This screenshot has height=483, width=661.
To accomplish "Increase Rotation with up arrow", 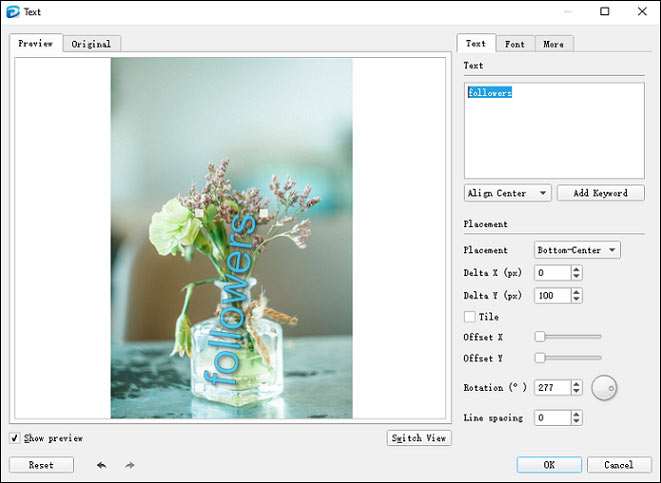I will pyautogui.click(x=577, y=384).
